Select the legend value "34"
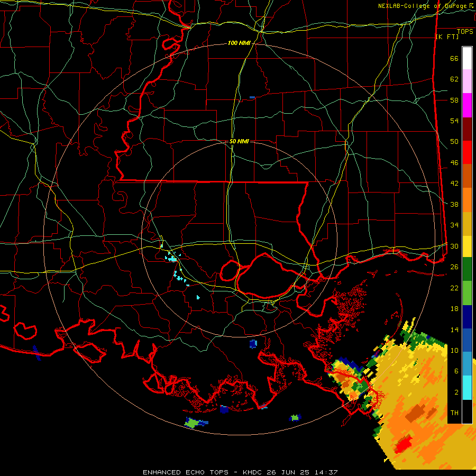Viewport: 476px width, 476px height. 454,225
